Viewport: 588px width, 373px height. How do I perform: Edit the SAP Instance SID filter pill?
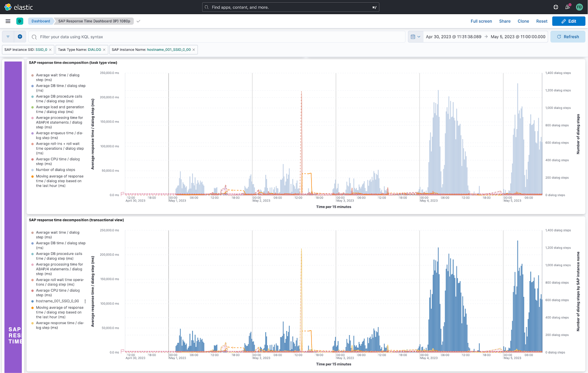tap(26, 50)
